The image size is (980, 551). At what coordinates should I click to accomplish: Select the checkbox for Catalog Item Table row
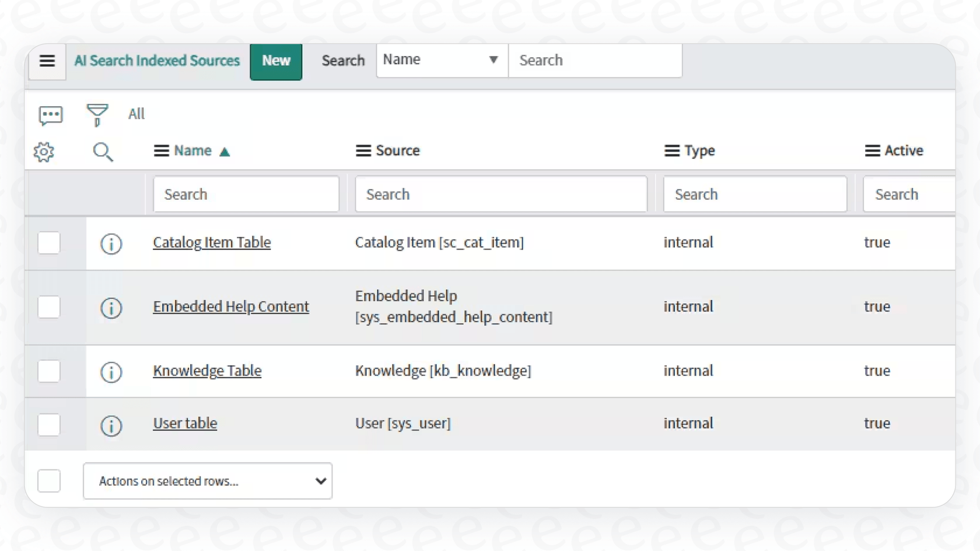point(49,243)
